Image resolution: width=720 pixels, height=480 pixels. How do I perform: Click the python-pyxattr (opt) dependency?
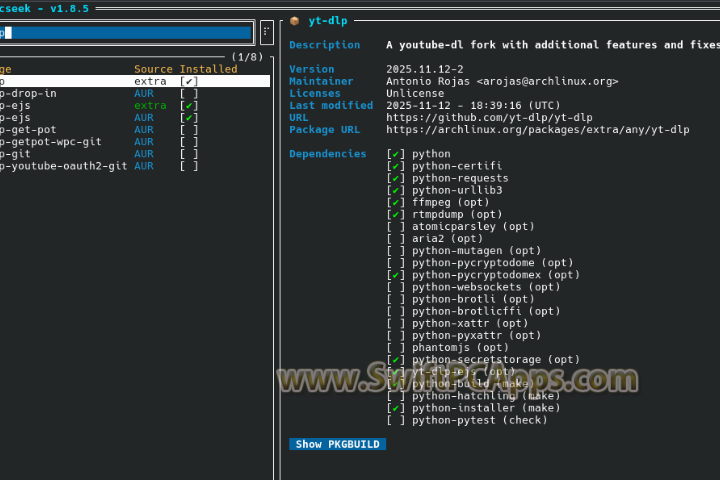tap(476, 335)
